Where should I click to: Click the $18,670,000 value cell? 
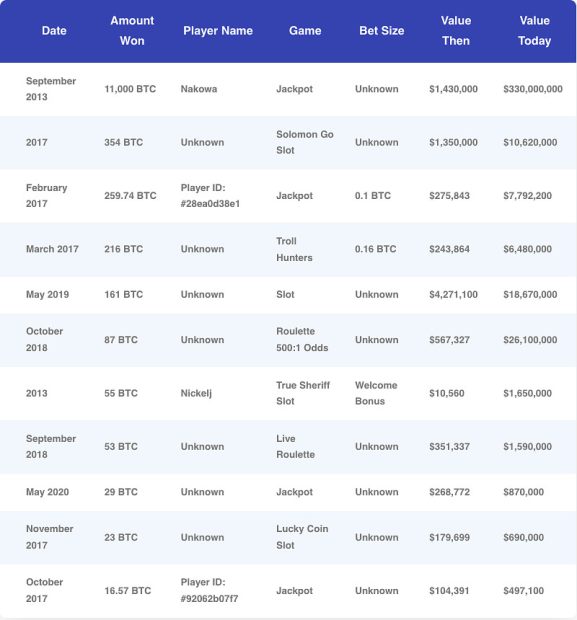pyautogui.click(x=530, y=295)
